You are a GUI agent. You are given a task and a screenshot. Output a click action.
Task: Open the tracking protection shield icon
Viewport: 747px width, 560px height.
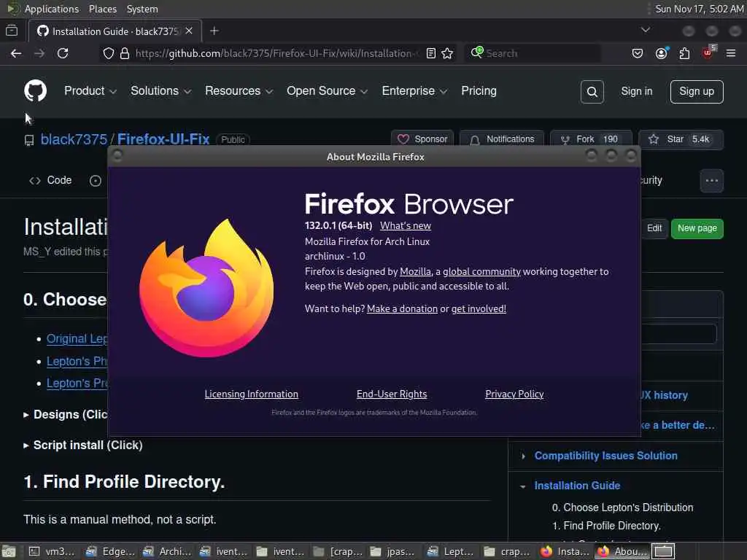(109, 53)
